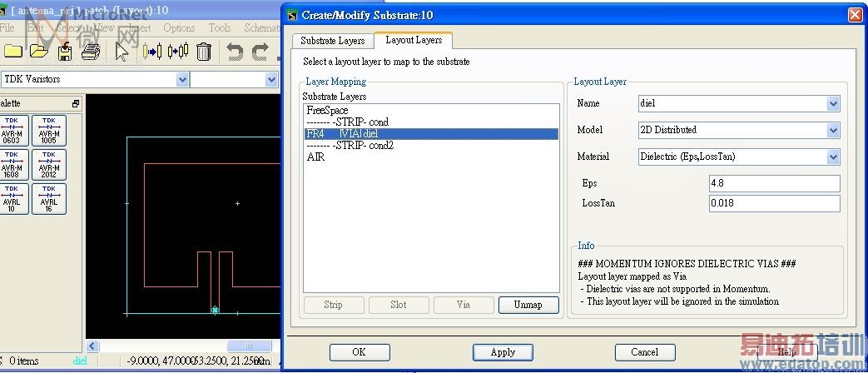
Task: Open the Model dropdown
Action: coord(833,130)
